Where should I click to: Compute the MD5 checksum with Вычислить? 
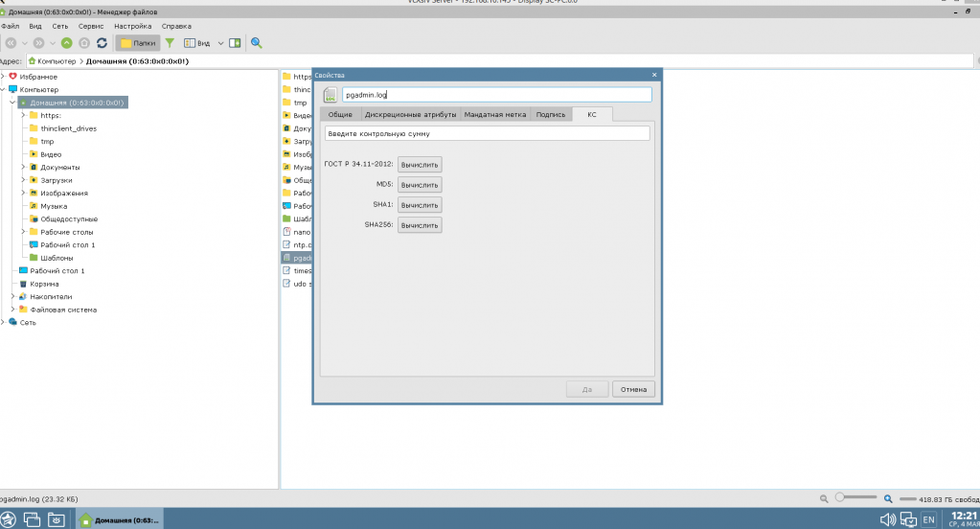[x=420, y=185]
